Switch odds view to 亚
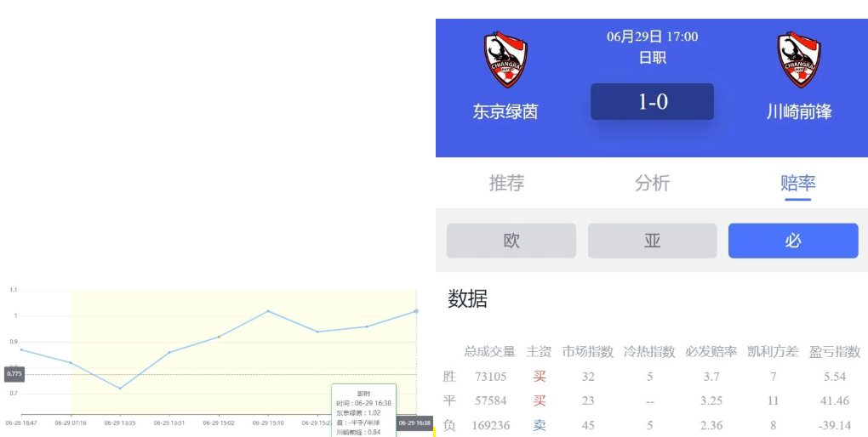This screenshot has width=868, height=437. [x=652, y=241]
